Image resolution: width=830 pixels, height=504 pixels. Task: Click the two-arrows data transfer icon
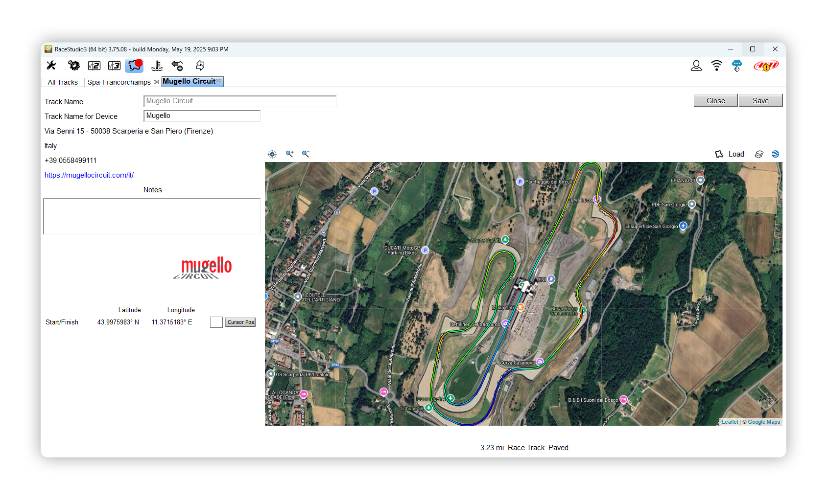coord(200,66)
